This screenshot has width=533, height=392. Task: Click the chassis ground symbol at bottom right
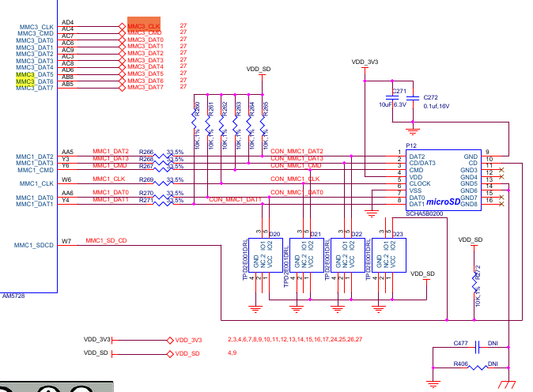click(507, 385)
